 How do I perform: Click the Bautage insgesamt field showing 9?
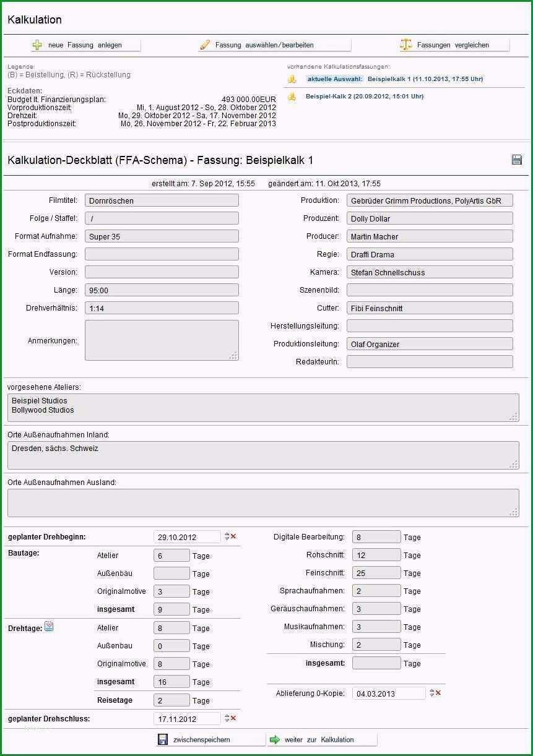(171, 609)
